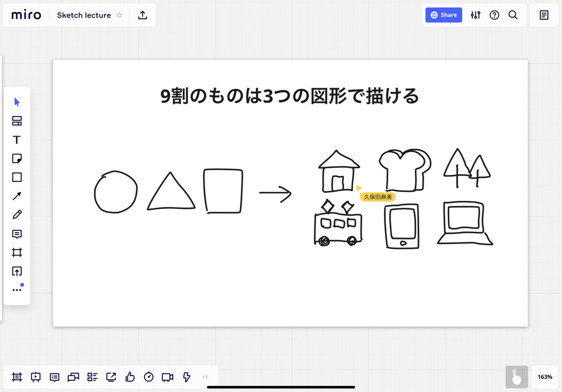The image size is (562, 392).
Task: Open the comment tool
Action: pos(16,233)
